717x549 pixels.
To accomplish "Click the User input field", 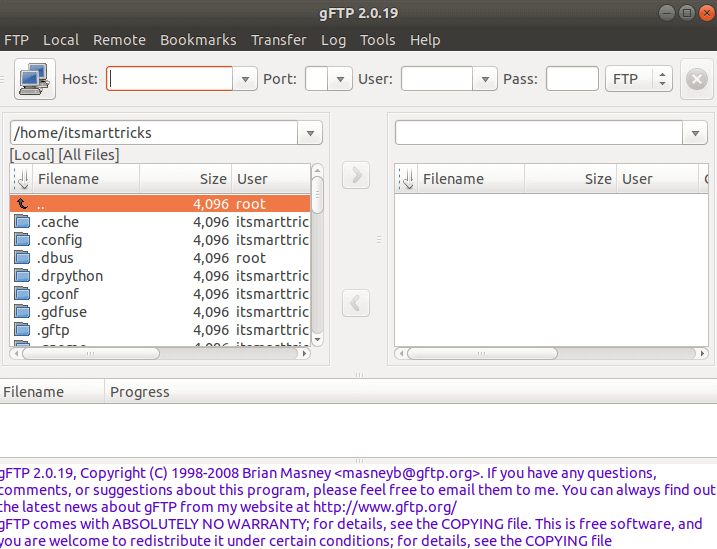I will pyautogui.click(x=437, y=79).
